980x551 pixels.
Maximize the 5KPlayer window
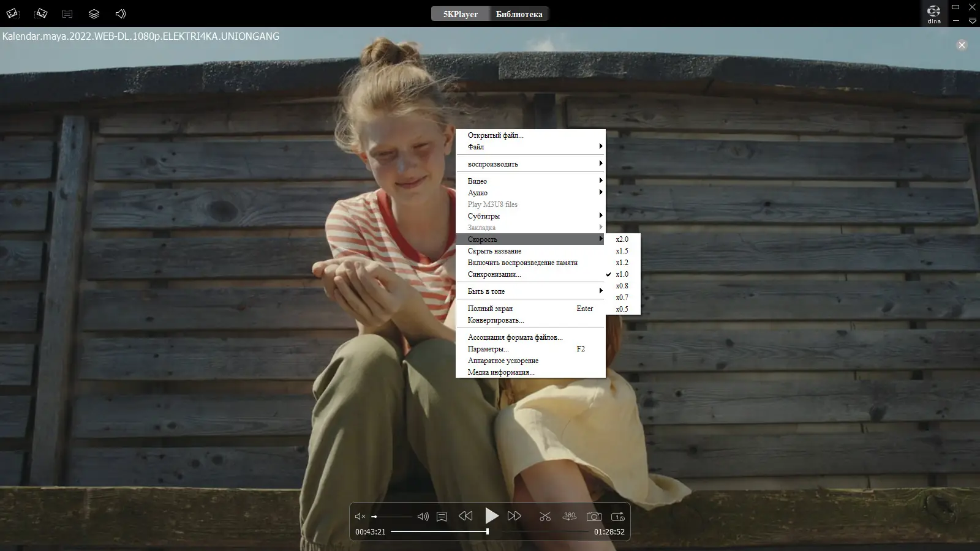[x=956, y=7]
